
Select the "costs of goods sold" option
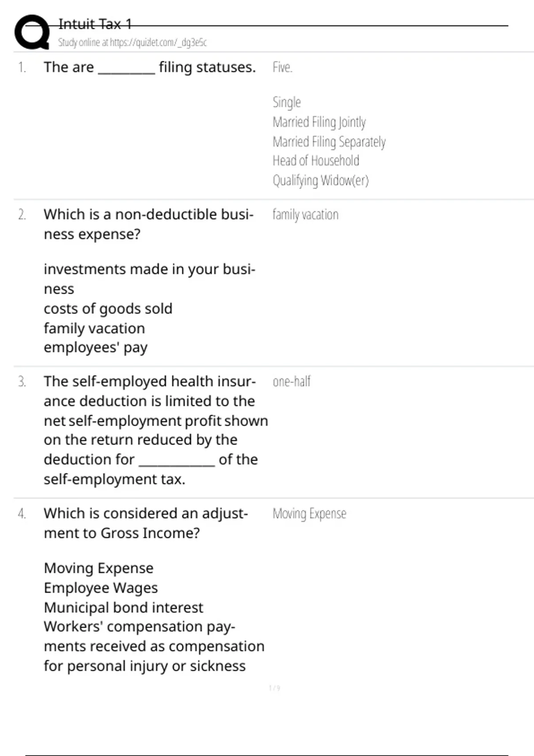(108, 309)
